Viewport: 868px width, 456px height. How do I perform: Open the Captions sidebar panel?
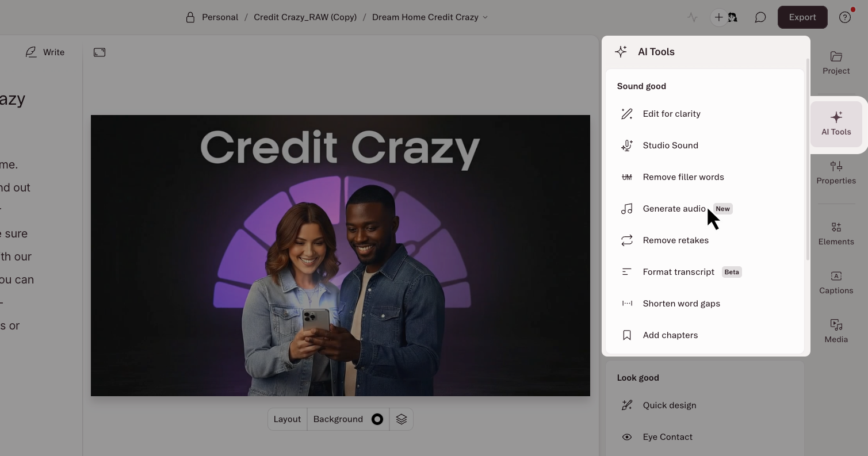836,282
